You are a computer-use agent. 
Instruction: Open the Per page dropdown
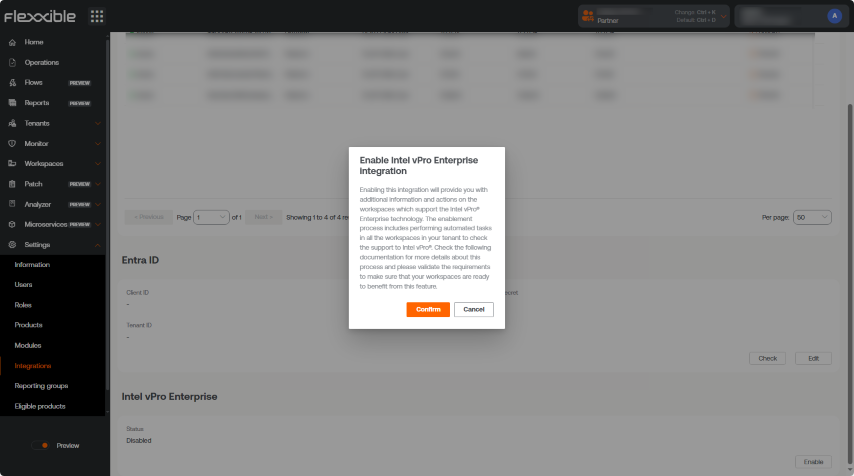point(812,217)
